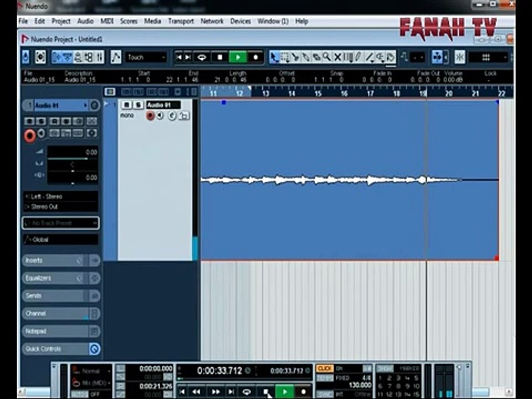The width and height of the screenshot is (532, 399).
Task: Choose the Glue tool
Action: coord(305,57)
